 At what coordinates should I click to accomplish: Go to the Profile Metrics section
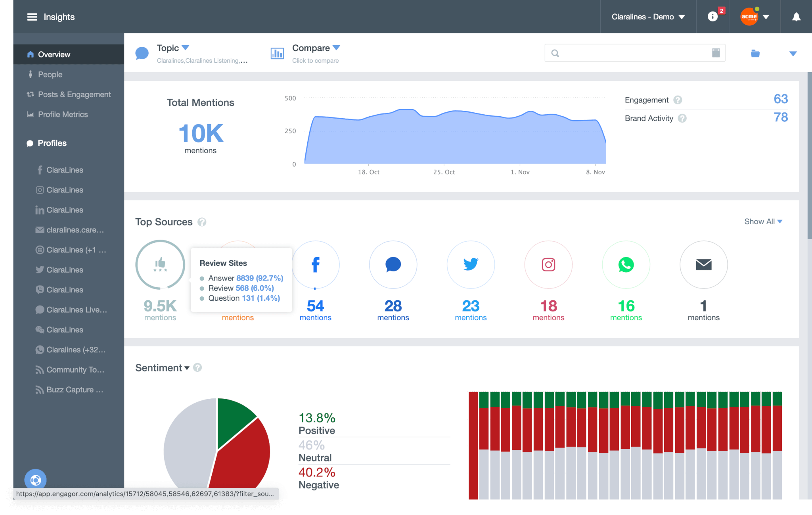point(63,114)
